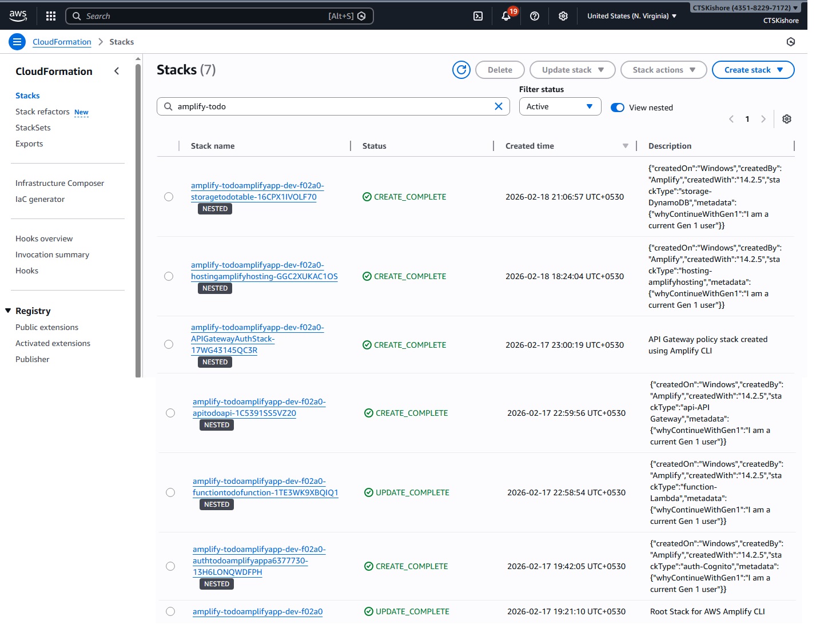Collapse the Registry section
This screenshot has width=820, height=644.
click(x=9, y=311)
